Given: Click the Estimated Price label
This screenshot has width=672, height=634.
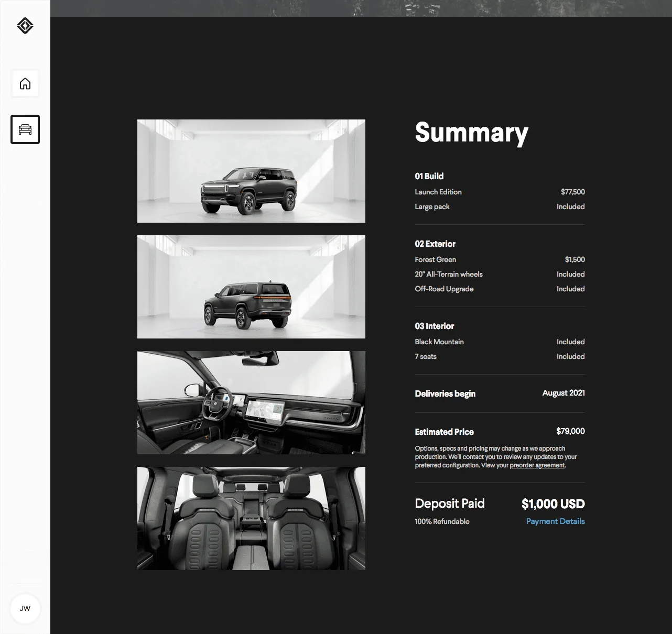Looking at the screenshot, I should pos(445,432).
